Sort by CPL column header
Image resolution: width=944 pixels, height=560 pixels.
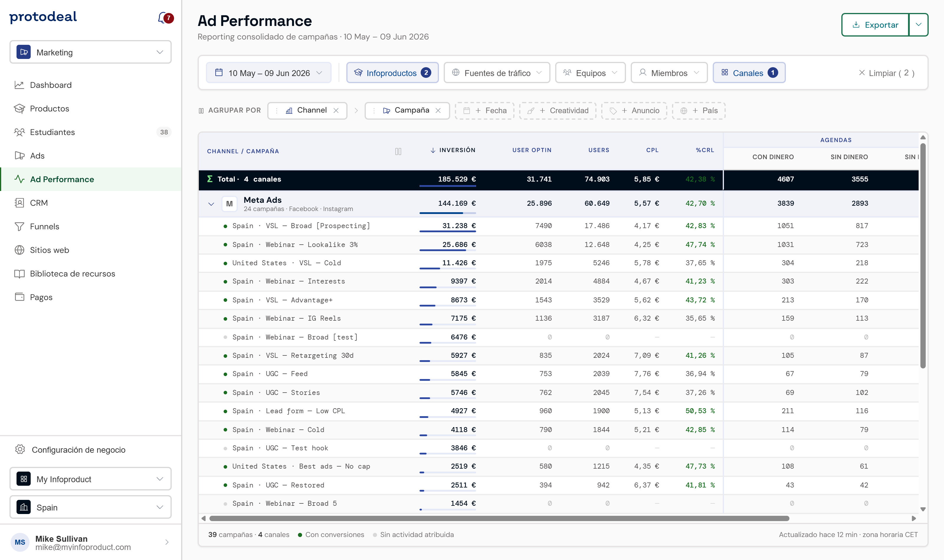coord(652,150)
